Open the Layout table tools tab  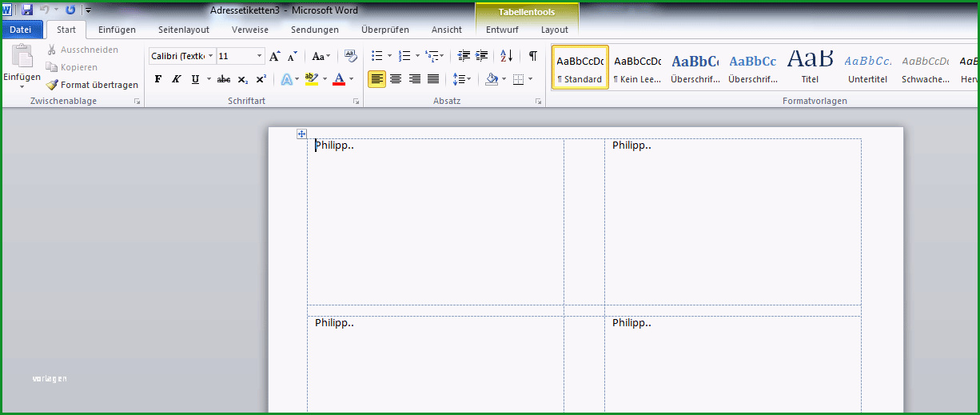555,30
